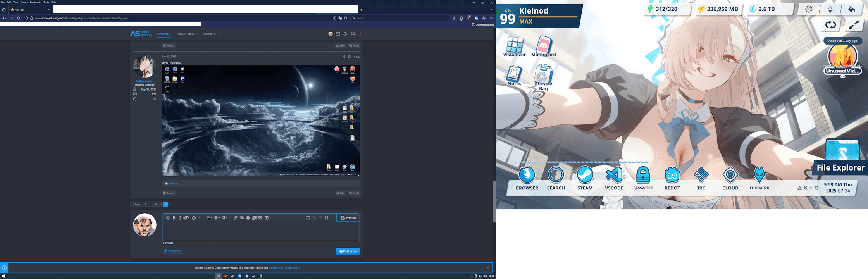This screenshot has height=279, width=868.
Task: Click the enable push notifications link
Action: [x=285, y=267]
